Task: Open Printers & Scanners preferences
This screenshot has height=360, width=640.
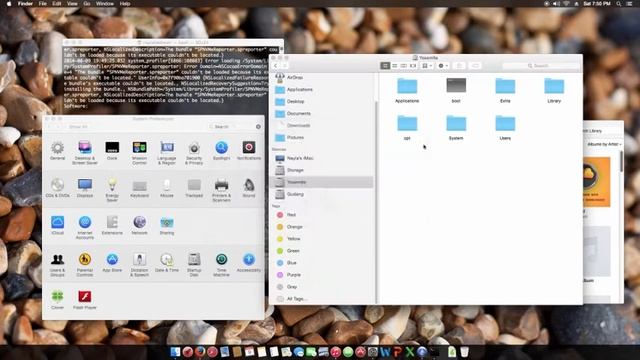Action: pyautogui.click(x=221, y=190)
